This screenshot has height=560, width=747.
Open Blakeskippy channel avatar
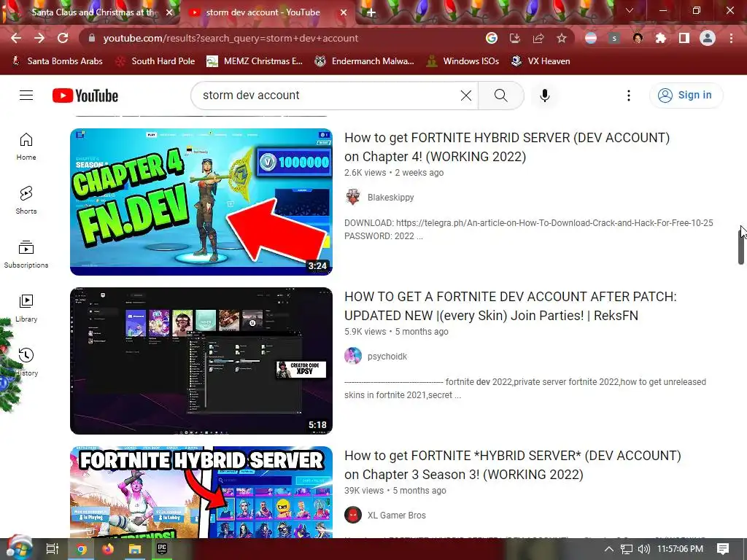point(353,197)
